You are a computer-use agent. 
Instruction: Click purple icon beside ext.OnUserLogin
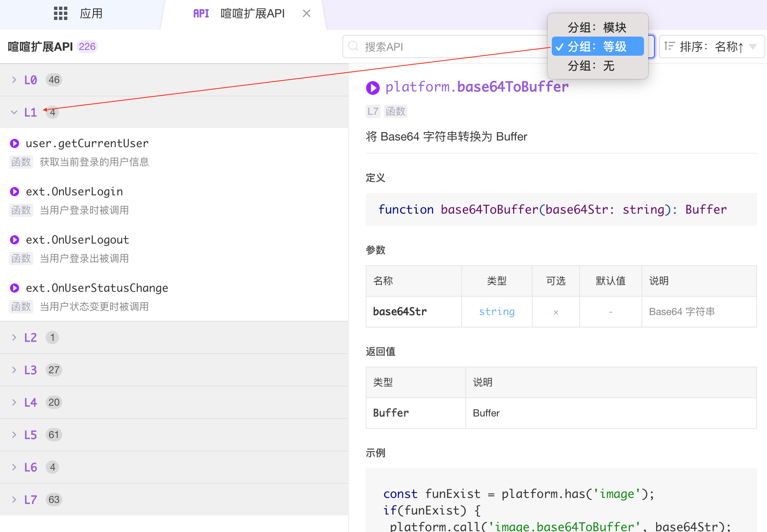tap(15, 192)
